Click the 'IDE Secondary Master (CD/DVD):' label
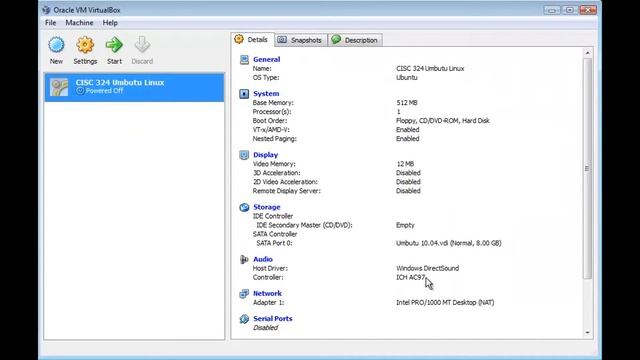The width and height of the screenshot is (640, 360). [x=304, y=225]
